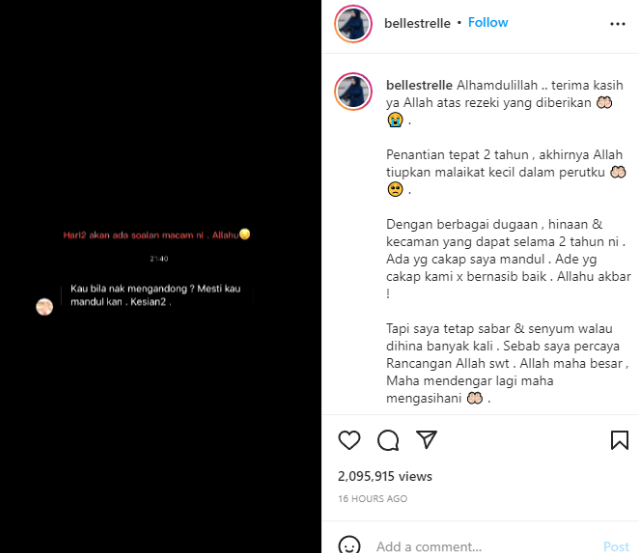639x553 pixels.
Task: Follow the bellestrelle account
Action: tap(488, 22)
